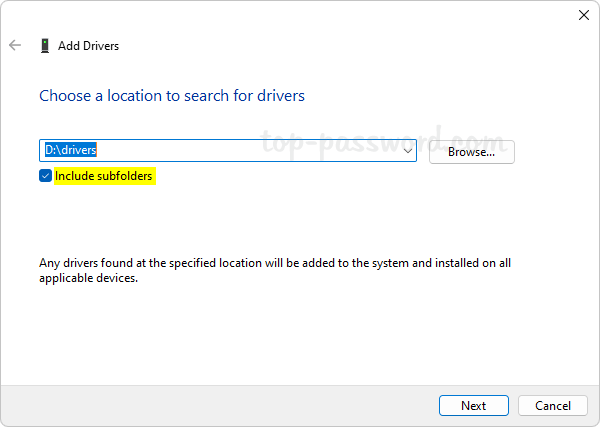This screenshot has height=427, width=600.
Task: Proceed with the Next button
Action: 473,405
